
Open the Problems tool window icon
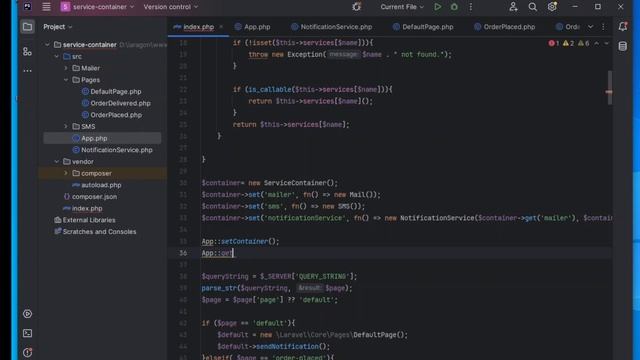(x=27, y=352)
